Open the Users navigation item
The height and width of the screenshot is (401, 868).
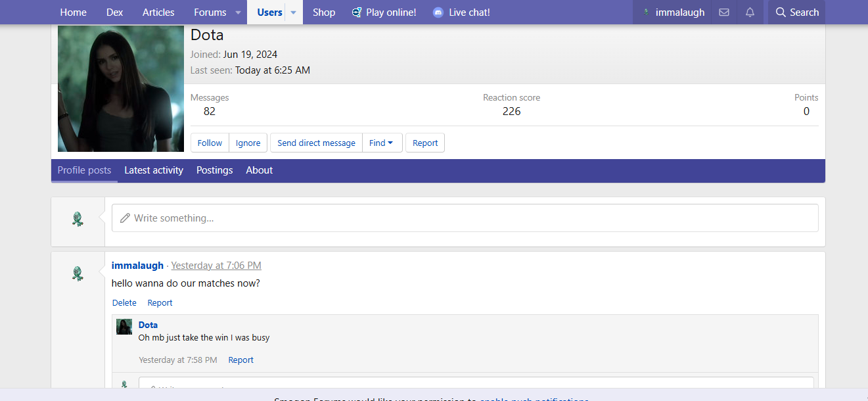click(x=269, y=12)
